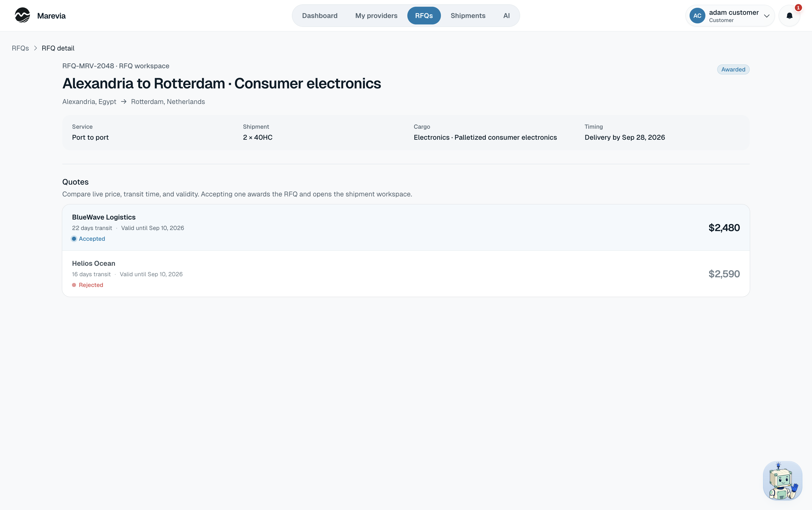Image resolution: width=812 pixels, height=510 pixels.
Task: Click the Alexandria, Egypt origin text
Action: point(89,102)
